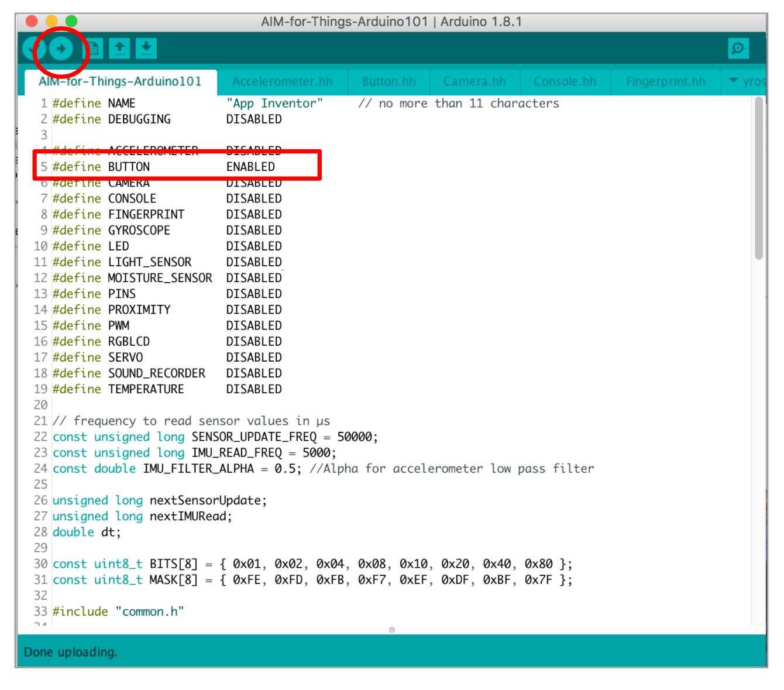Click the "frequency to read sensor values" comment
Viewport: 784px width, 690px height.
[191, 421]
